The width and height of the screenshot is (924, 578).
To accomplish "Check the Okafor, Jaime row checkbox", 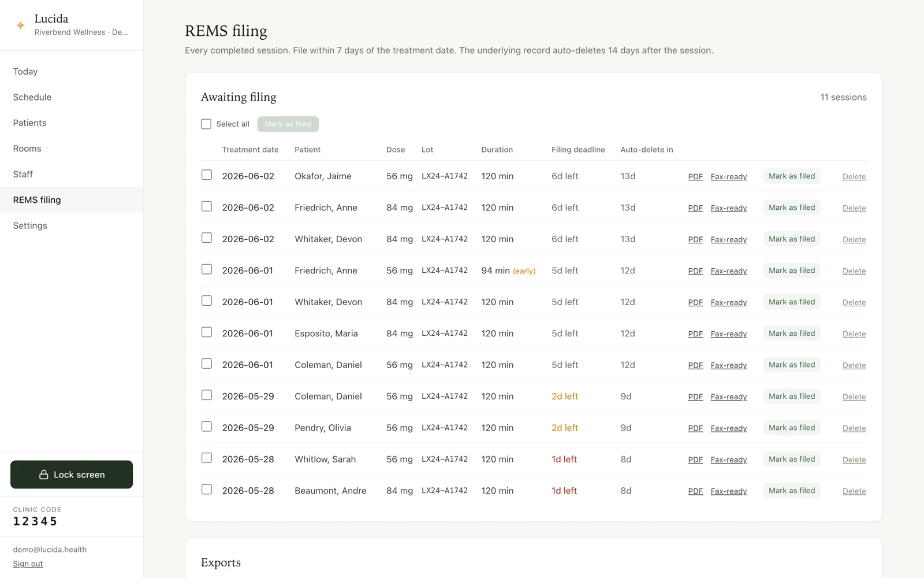I will click(207, 175).
